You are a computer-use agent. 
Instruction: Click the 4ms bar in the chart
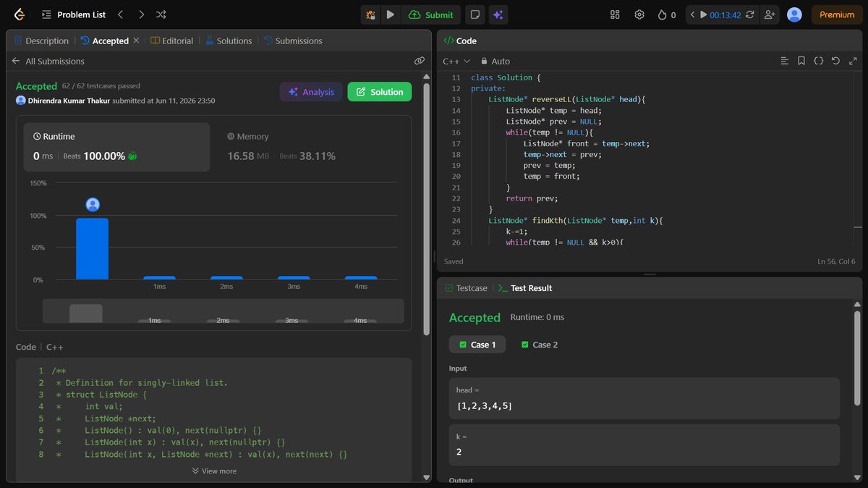point(361,278)
